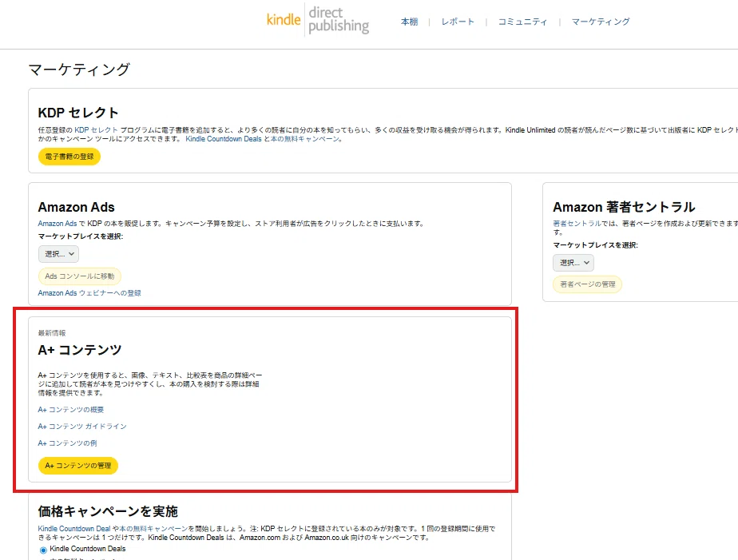Click the Ads コンソールに移動 button
This screenshot has height=560, width=738.
coord(80,276)
